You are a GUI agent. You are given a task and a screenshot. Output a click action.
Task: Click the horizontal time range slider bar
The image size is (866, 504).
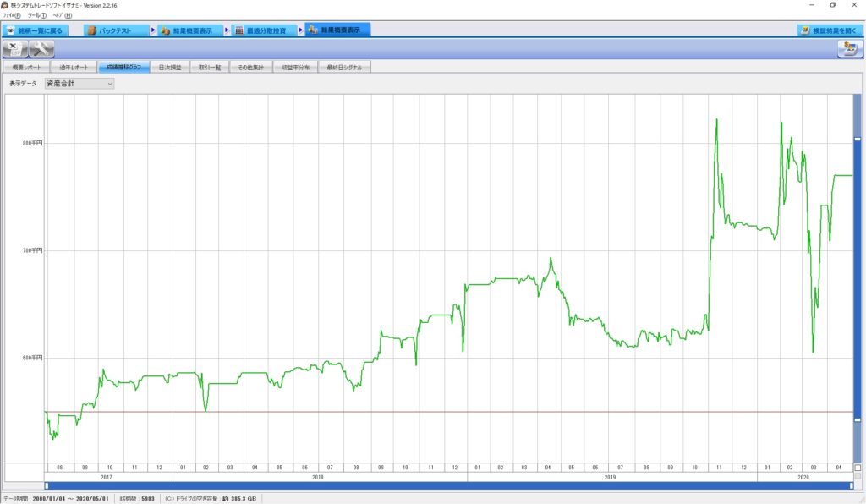point(448,485)
